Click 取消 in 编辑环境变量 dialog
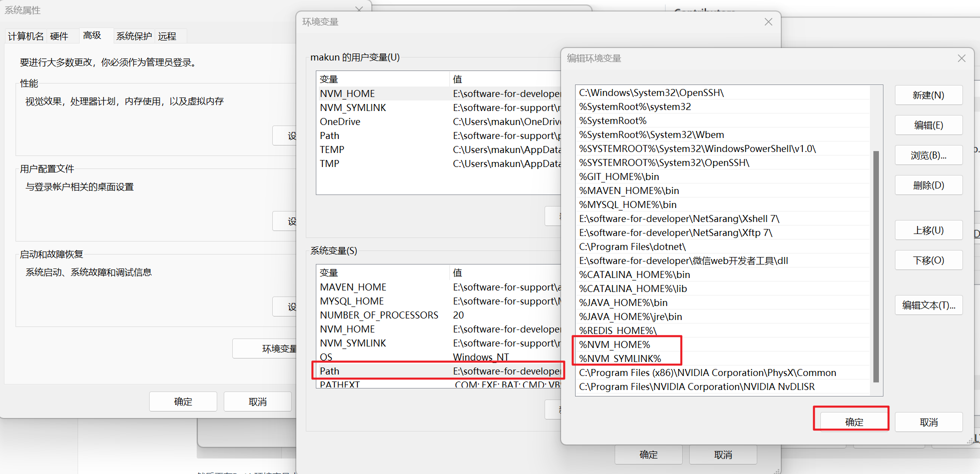 [x=928, y=422]
